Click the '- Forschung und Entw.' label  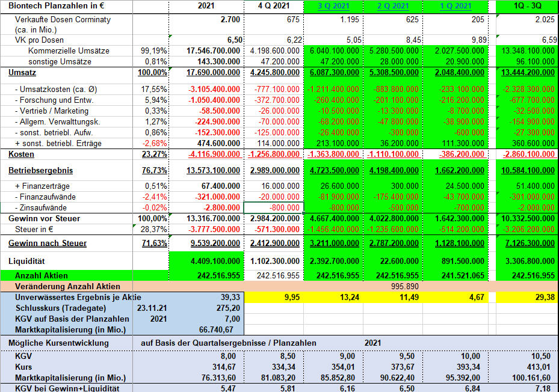[54, 100]
